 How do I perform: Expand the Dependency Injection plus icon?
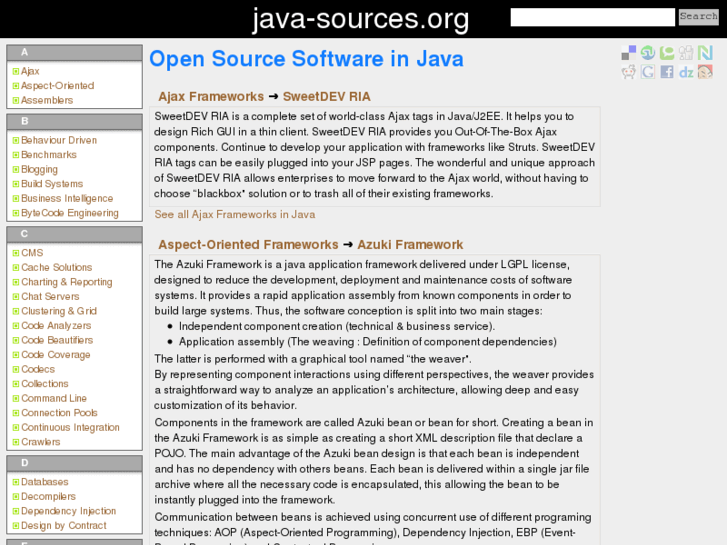(16, 511)
